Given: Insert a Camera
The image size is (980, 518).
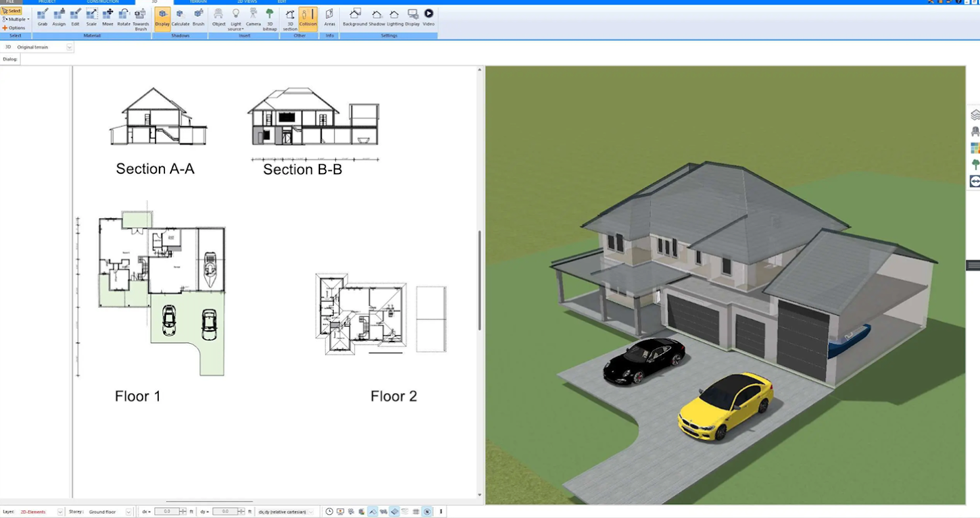Looking at the screenshot, I should [253, 17].
